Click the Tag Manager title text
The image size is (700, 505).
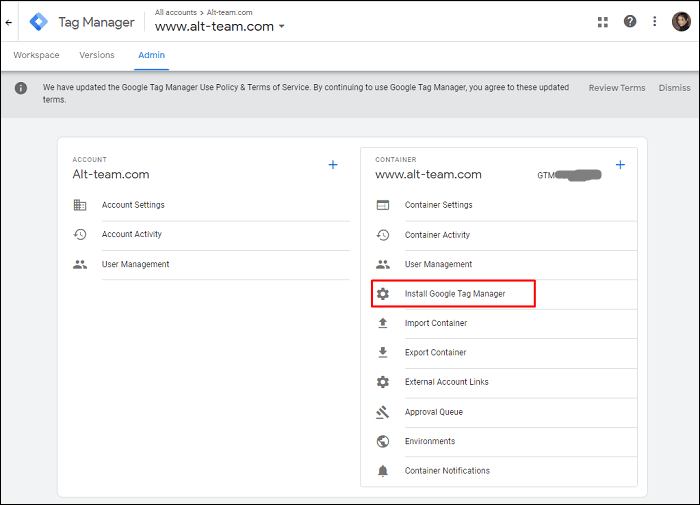click(96, 22)
